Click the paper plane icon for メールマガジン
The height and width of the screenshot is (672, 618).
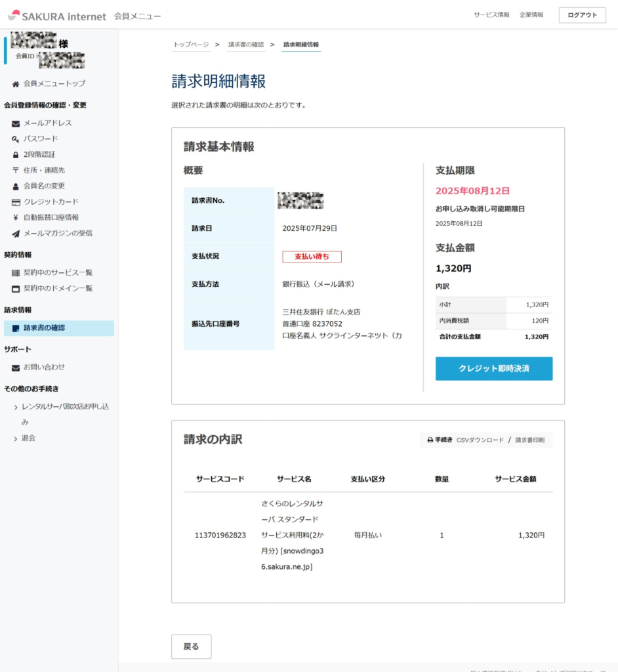pyautogui.click(x=16, y=234)
